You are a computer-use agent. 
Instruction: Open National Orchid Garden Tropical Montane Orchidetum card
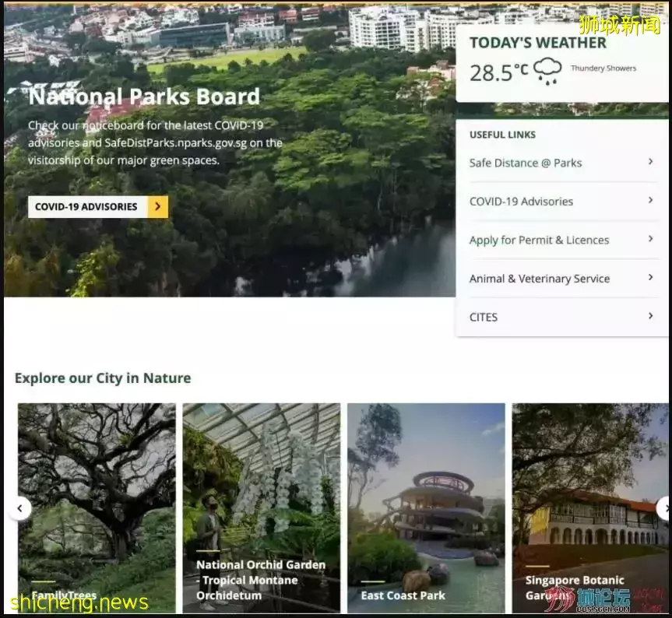pos(262,507)
